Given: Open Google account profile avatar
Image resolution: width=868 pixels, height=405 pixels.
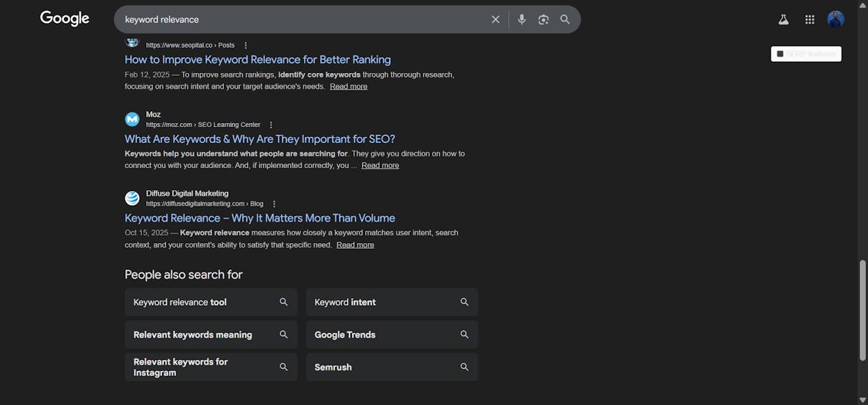Looking at the screenshot, I should [836, 19].
